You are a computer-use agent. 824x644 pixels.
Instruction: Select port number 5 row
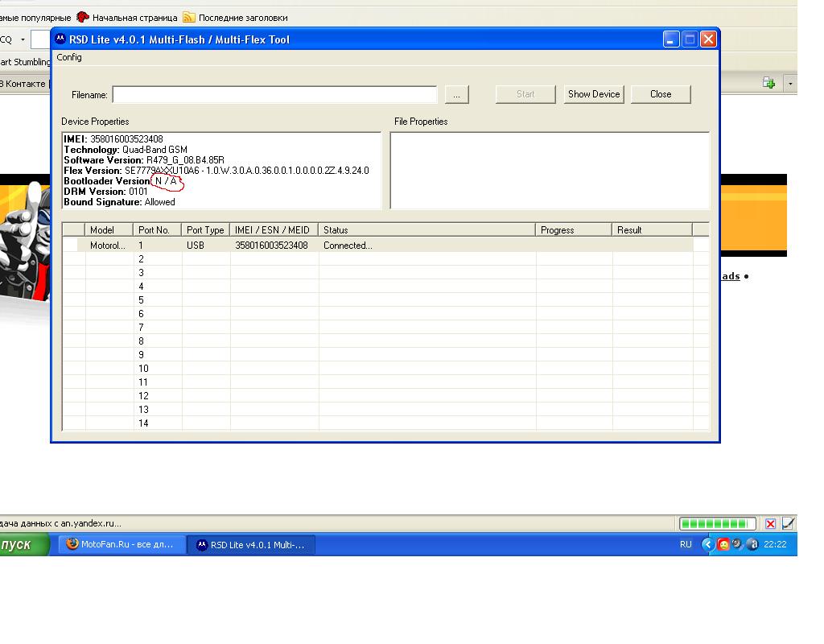[385, 299]
